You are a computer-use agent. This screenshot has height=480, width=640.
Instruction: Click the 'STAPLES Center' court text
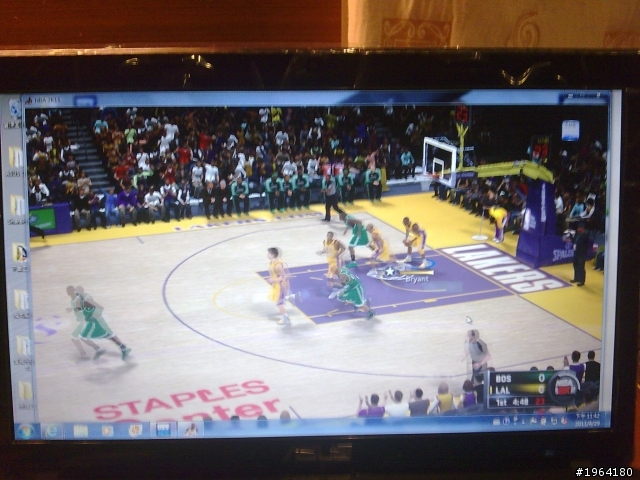point(186,401)
